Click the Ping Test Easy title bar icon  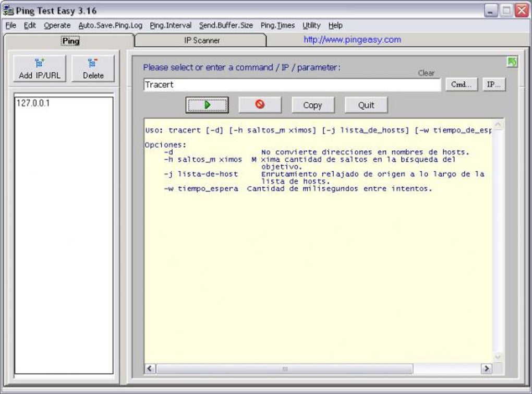8,10
